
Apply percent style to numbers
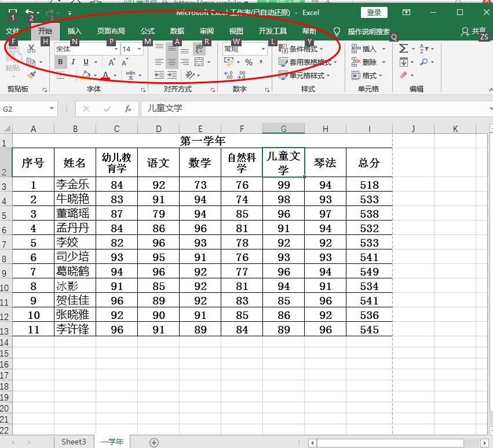[248, 61]
